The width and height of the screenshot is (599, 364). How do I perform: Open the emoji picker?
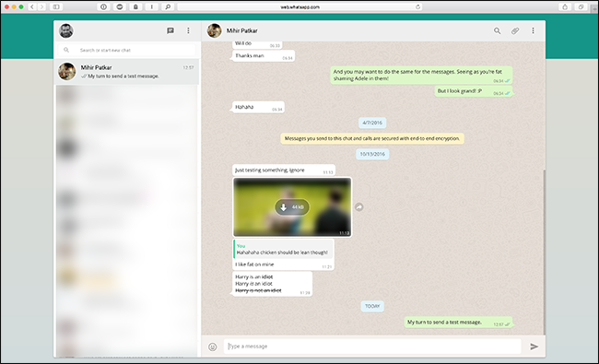tap(213, 346)
